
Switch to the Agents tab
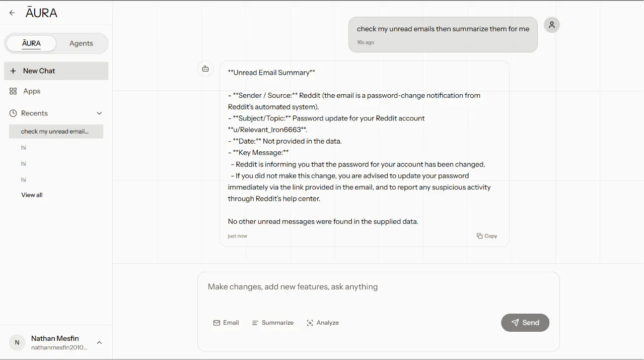[81, 43]
